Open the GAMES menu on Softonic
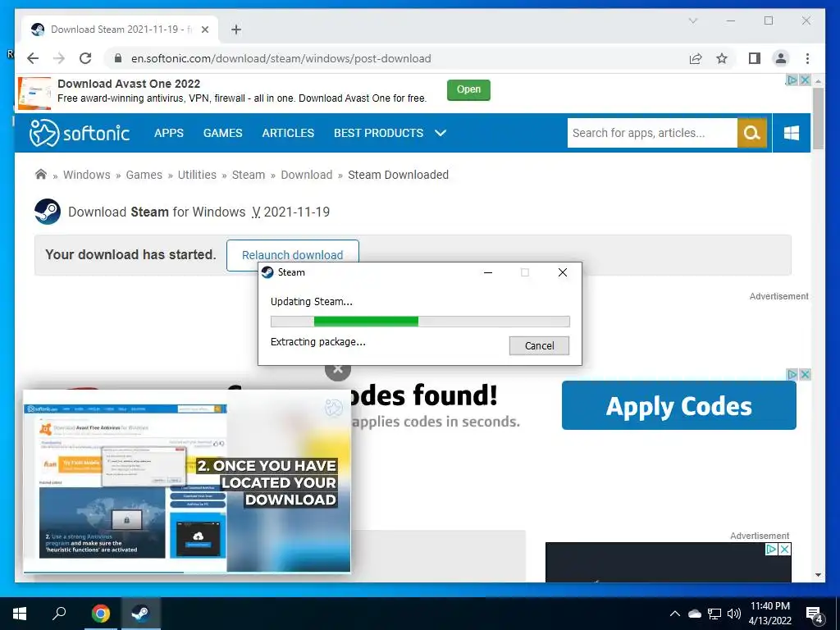The height and width of the screenshot is (630, 840). (223, 133)
